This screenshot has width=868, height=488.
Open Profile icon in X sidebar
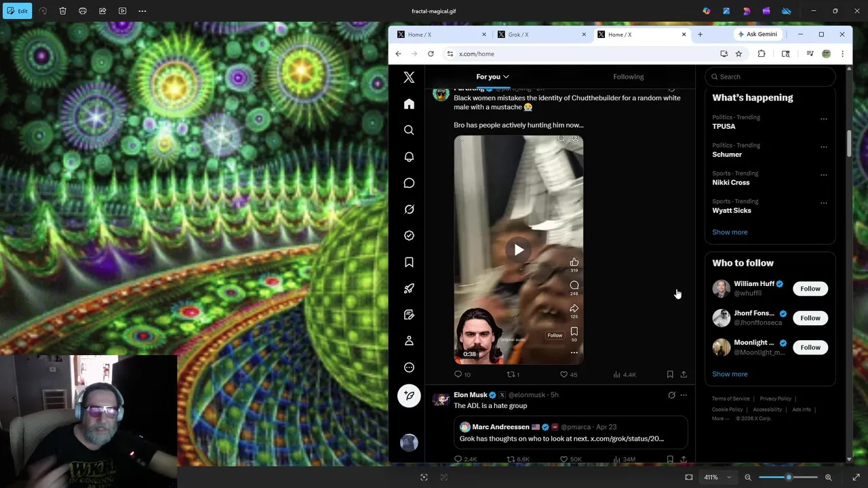(x=409, y=341)
